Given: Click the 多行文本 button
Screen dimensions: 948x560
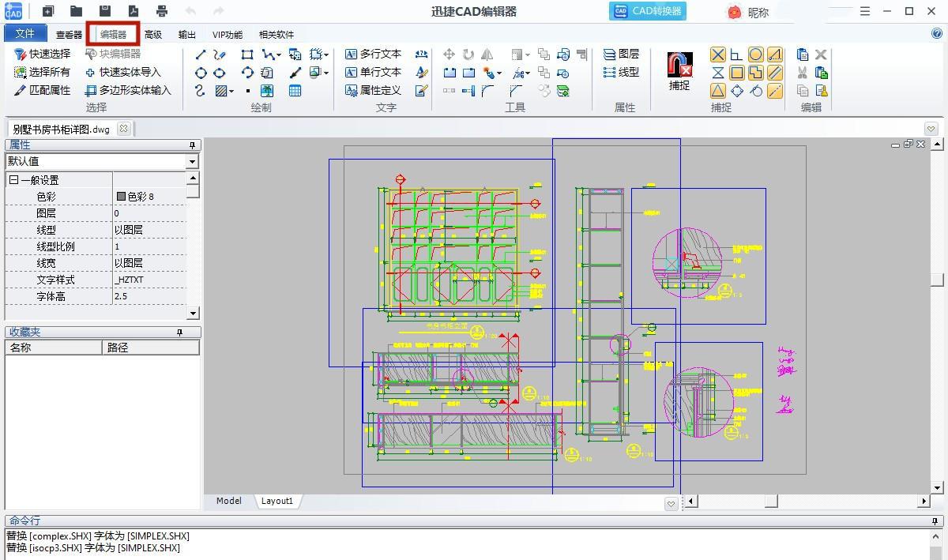Looking at the screenshot, I should [374, 54].
